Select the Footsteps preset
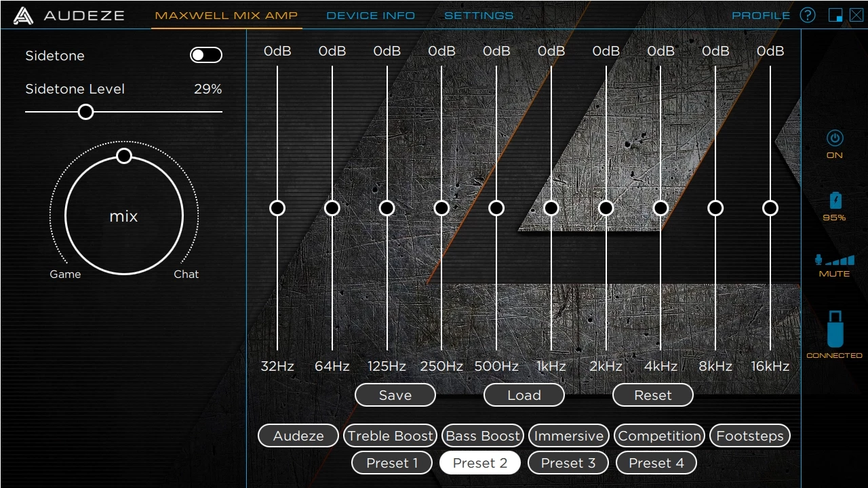 [x=750, y=436]
